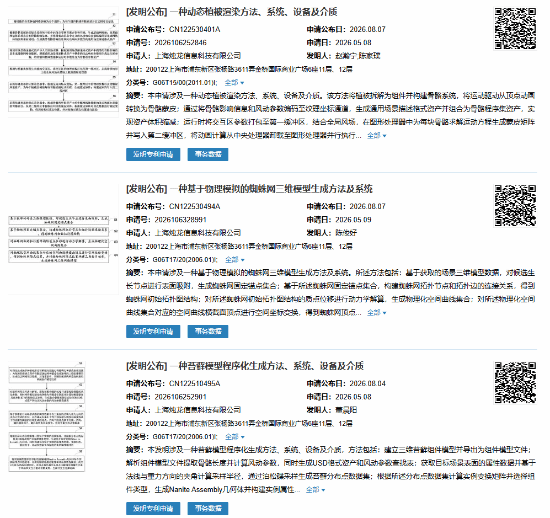Expand full abstract of spider web model patent
Image resolution: width=550 pixels, height=518 pixels.
pyautogui.click(x=376, y=312)
